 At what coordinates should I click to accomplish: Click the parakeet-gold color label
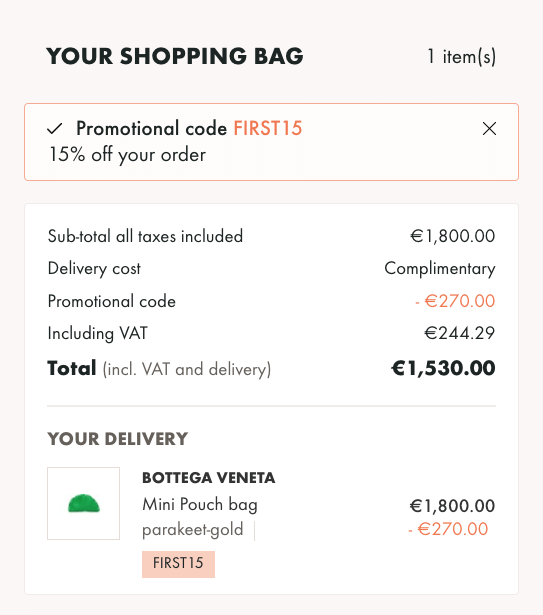click(192, 530)
